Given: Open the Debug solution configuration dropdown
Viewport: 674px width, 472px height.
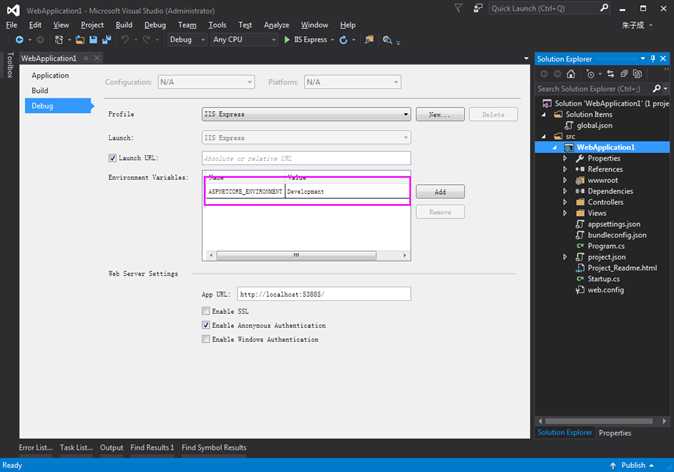Looking at the screenshot, I should [187, 40].
